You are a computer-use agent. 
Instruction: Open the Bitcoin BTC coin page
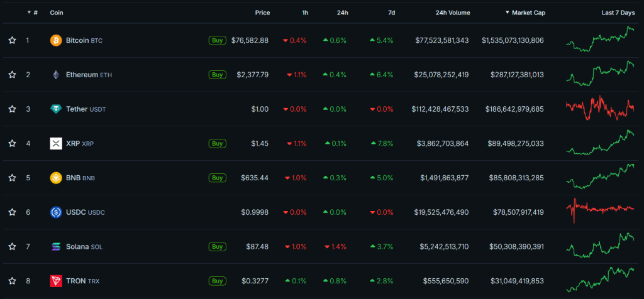[84, 41]
